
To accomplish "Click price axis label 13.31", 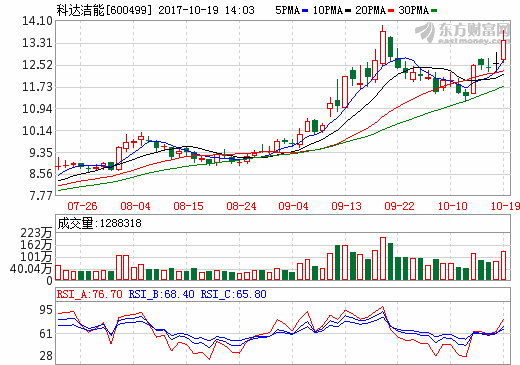I will (37, 43).
